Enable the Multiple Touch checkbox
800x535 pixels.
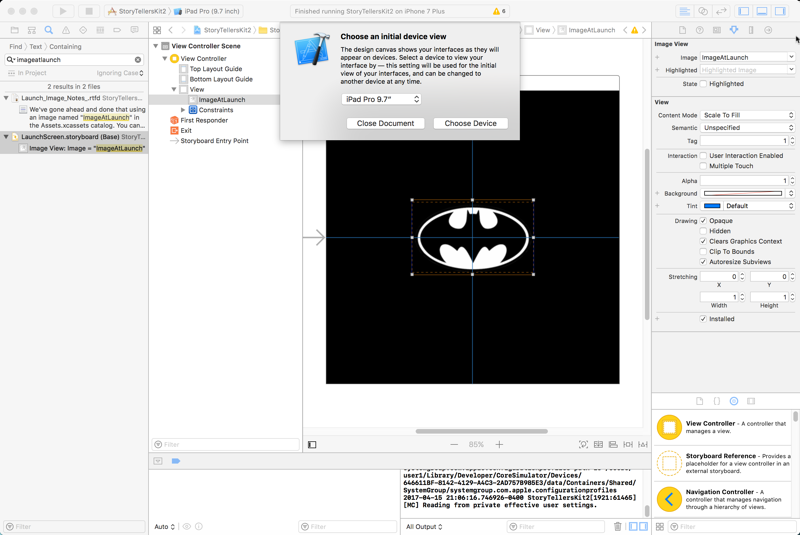704,166
